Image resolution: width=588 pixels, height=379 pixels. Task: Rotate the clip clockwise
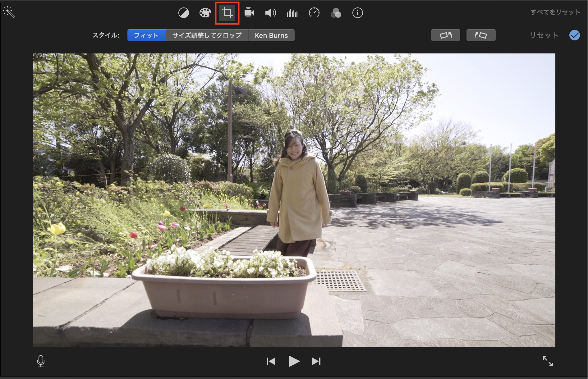481,35
